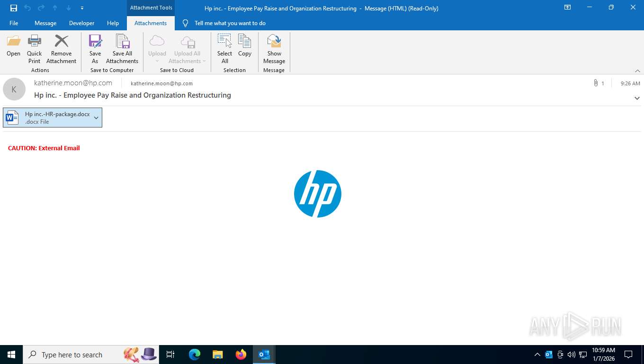Go to previous item with up arrow

click(x=55, y=8)
